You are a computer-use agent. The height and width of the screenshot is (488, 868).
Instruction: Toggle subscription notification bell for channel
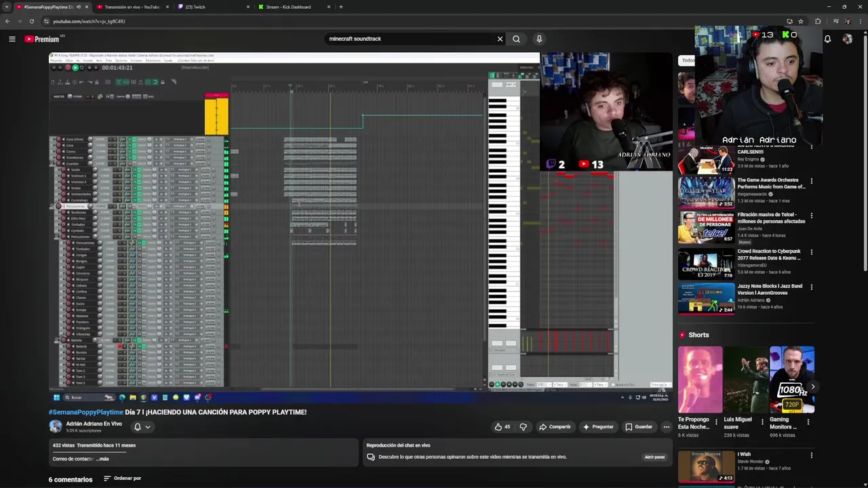click(x=138, y=427)
